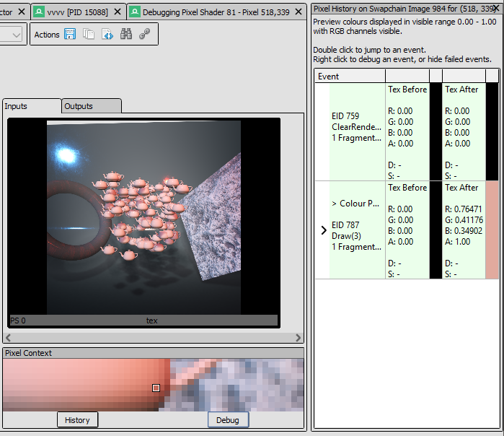Click the binoculars find icon
This screenshot has width=504, height=436.
tap(126, 34)
